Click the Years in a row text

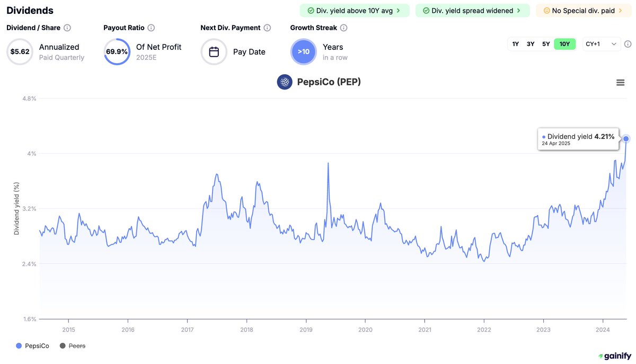[335, 52]
